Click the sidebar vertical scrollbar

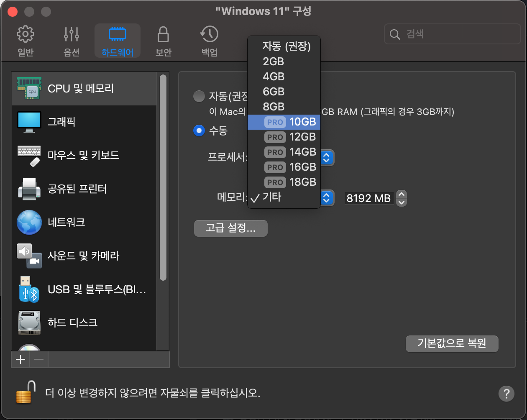pos(163,177)
